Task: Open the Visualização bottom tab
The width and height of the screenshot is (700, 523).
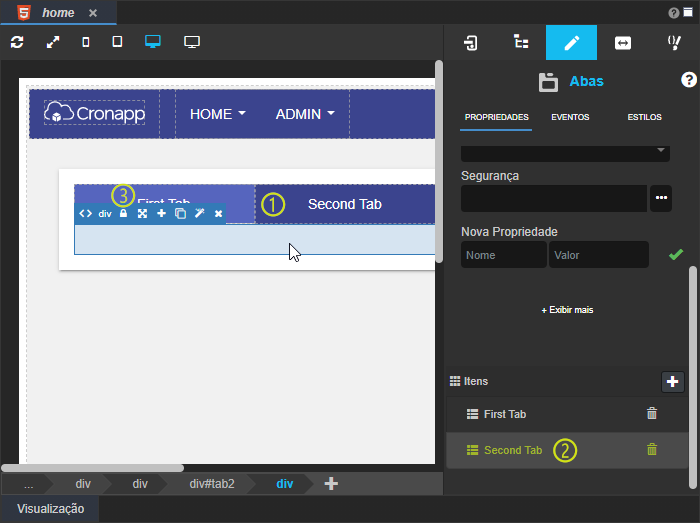Action: tap(50, 509)
